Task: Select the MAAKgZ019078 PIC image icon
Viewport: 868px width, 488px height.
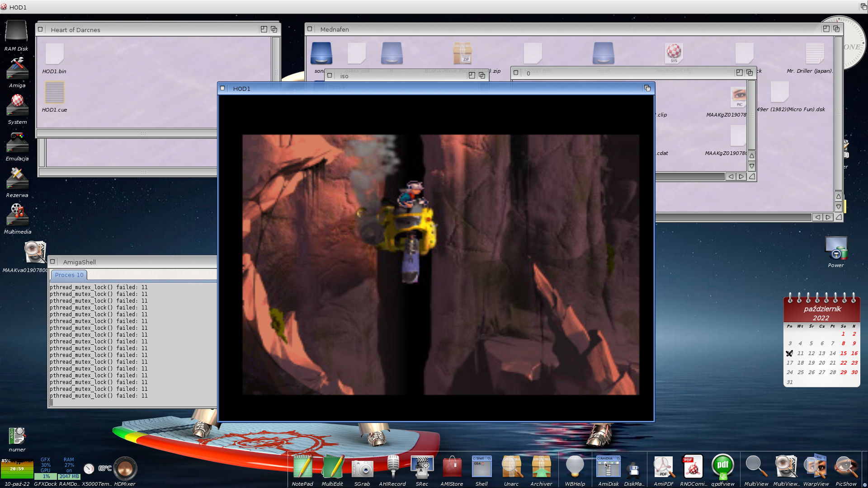Action: point(738,98)
